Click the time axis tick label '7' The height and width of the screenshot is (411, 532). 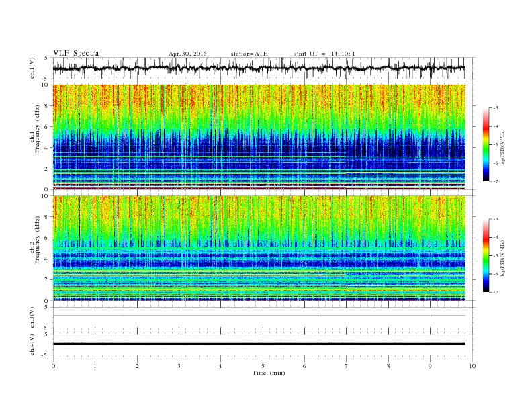(x=347, y=366)
